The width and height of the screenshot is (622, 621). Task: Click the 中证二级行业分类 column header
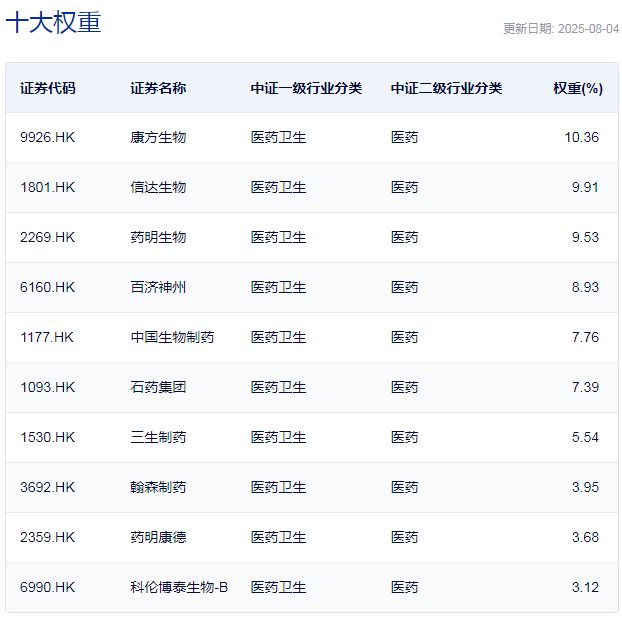pos(446,88)
